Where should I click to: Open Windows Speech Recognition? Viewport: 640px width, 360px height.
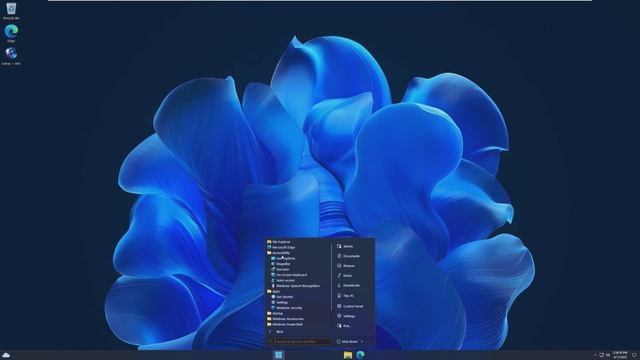(x=296, y=286)
